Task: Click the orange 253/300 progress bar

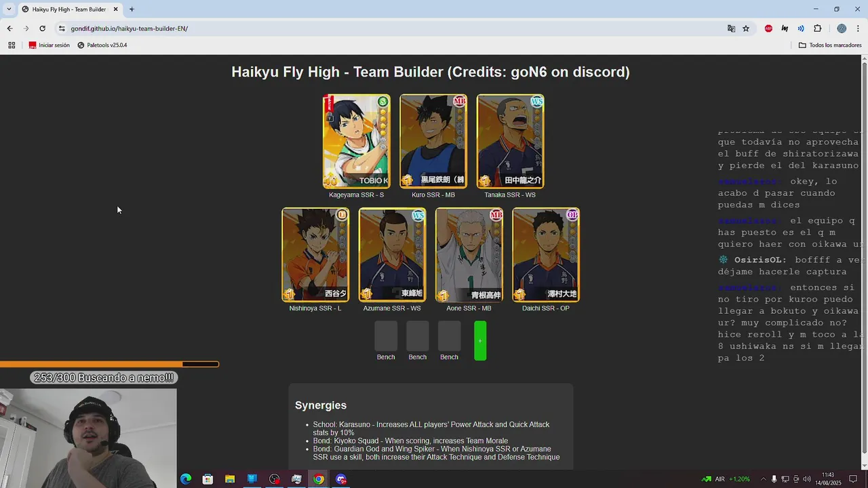Action: pyautogui.click(x=110, y=364)
